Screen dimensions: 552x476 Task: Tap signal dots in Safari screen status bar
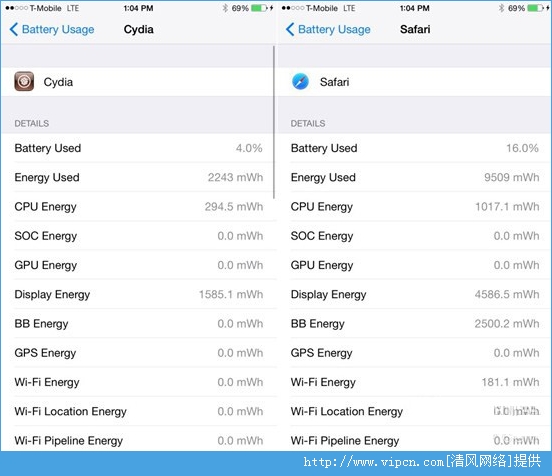pos(293,8)
